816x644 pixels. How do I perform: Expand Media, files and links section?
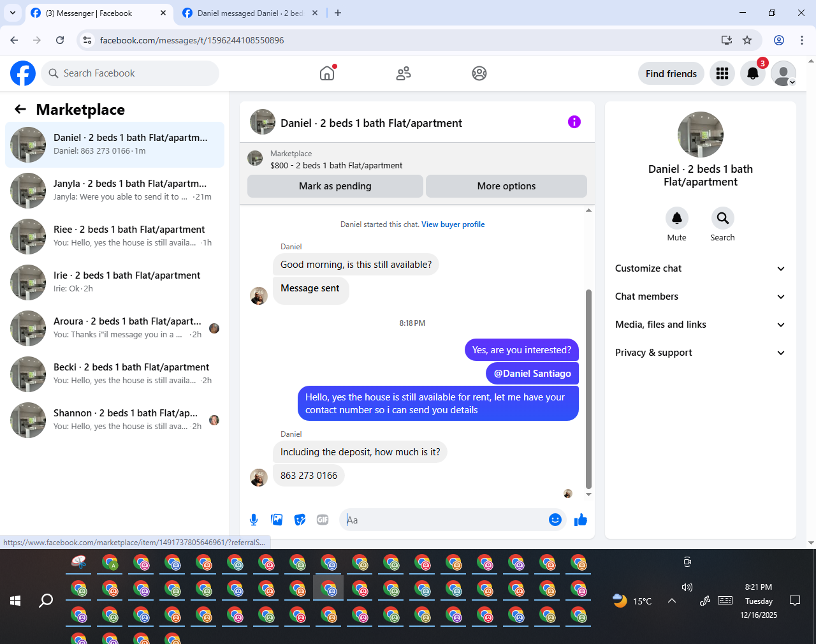(701, 325)
